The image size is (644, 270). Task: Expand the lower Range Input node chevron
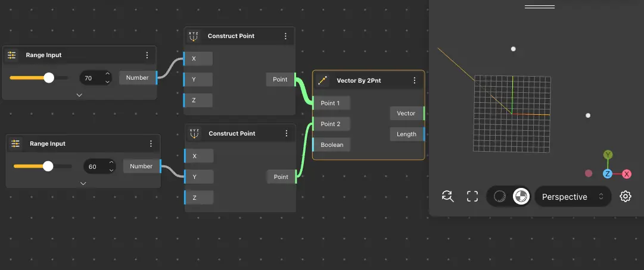coord(83,183)
